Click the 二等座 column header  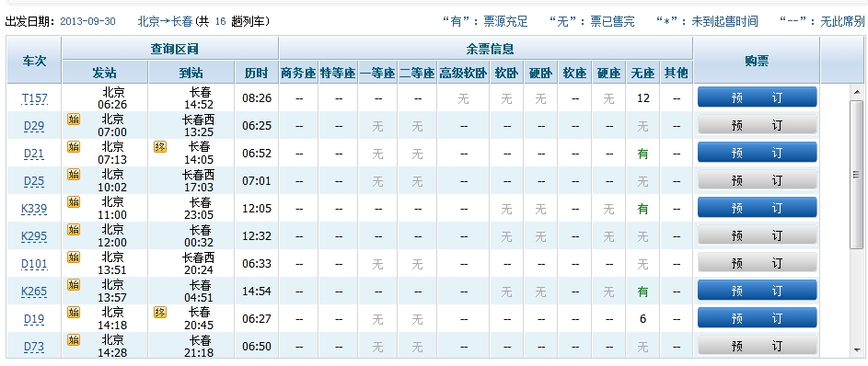(417, 73)
